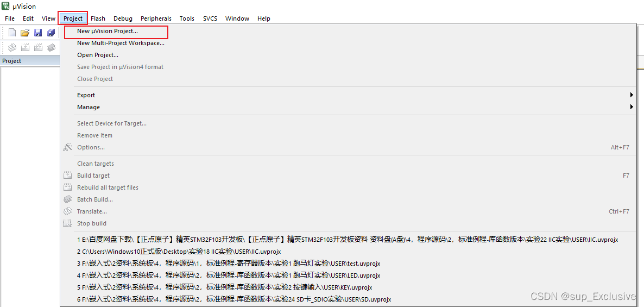Click the Save All toolbar icon

(51, 33)
